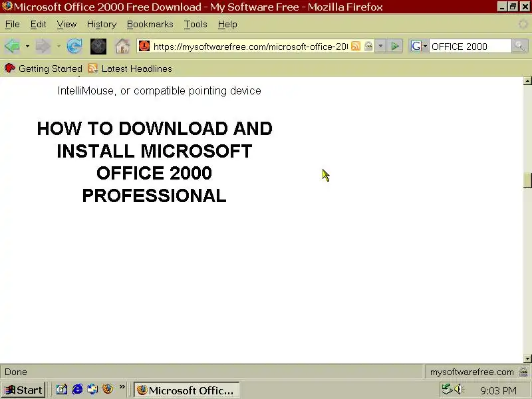
Task: Click the scrollbar down arrow
Action: click(527, 358)
